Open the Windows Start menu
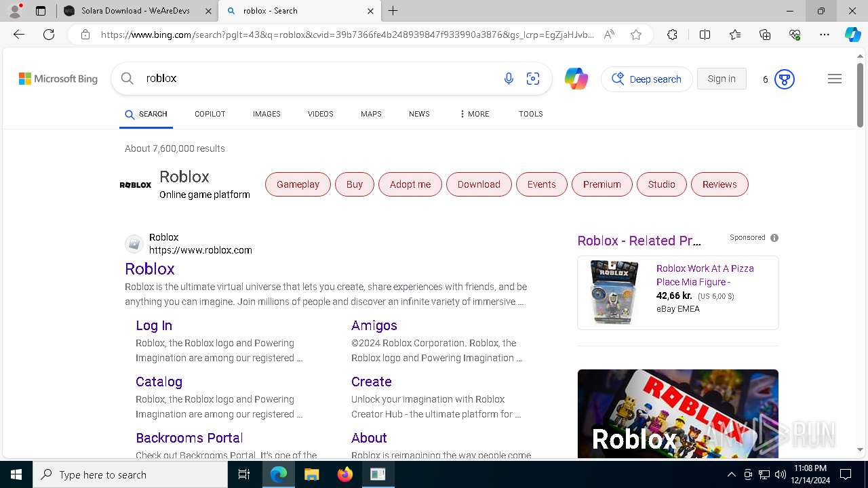This screenshot has height=488, width=868. pos(16,474)
